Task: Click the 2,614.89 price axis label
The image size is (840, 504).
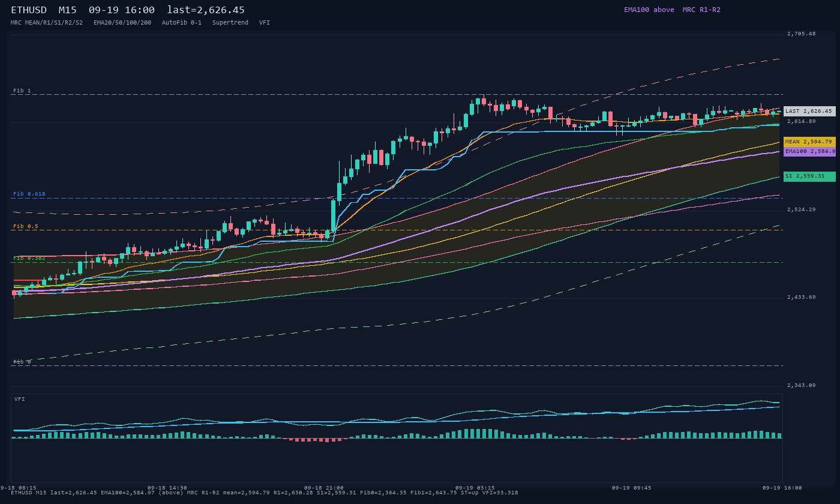Action: 802,122
